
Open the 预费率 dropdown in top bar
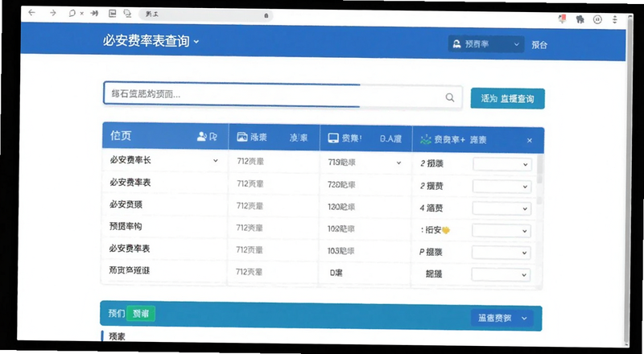click(x=486, y=44)
